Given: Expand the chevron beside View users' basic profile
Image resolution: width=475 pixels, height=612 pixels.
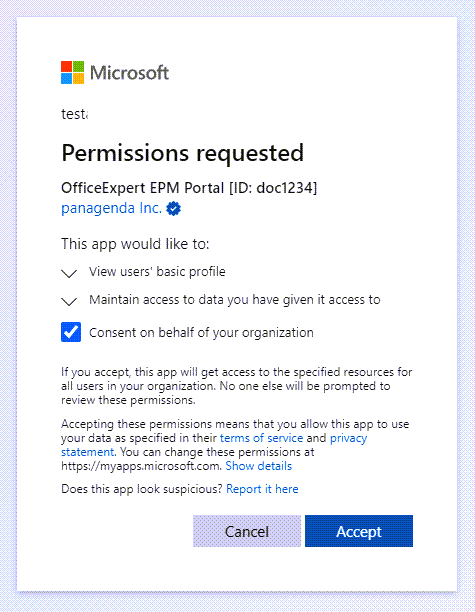Looking at the screenshot, I should 69,273.
